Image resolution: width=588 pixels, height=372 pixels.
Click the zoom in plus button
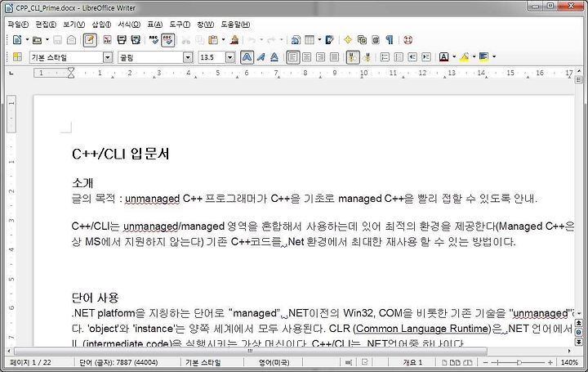(x=550, y=363)
